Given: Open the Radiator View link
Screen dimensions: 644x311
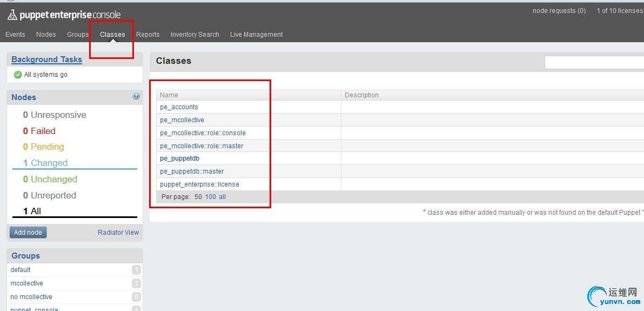Looking at the screenshot, I should (118, 233).
